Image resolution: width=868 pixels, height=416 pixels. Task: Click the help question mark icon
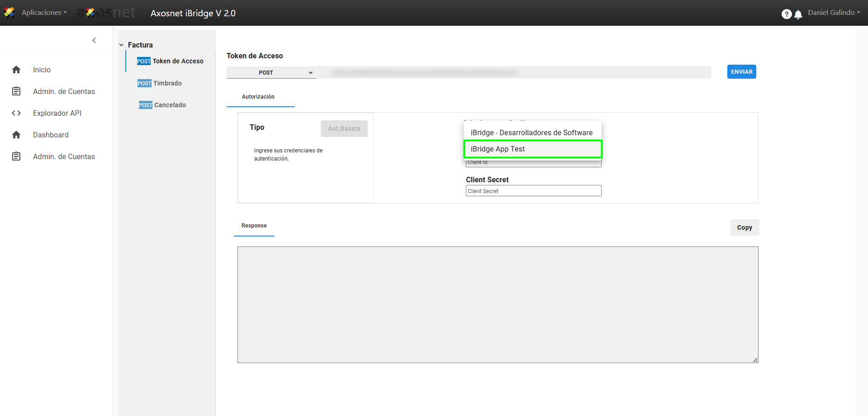(786, 14)
